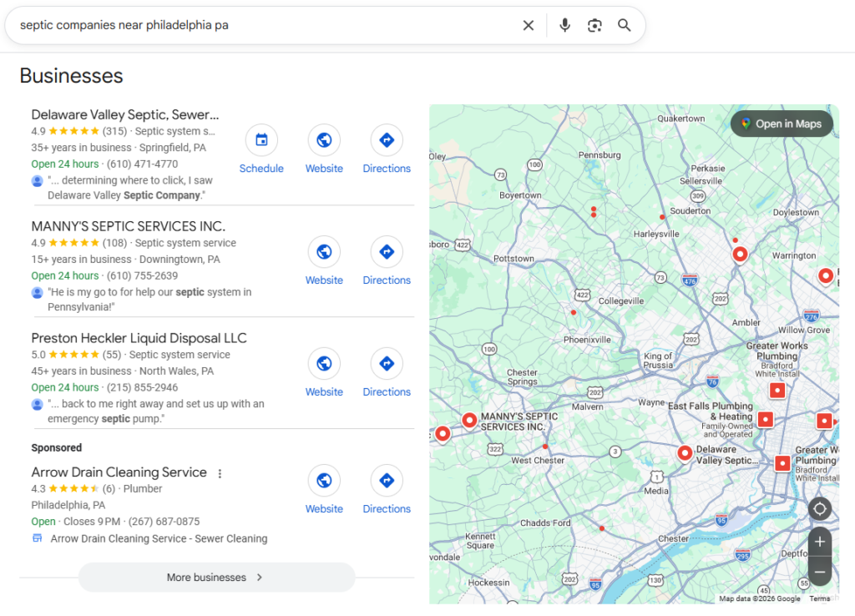Clear the search query with the X
Screen dimensions: 855x616
(528, 25)
